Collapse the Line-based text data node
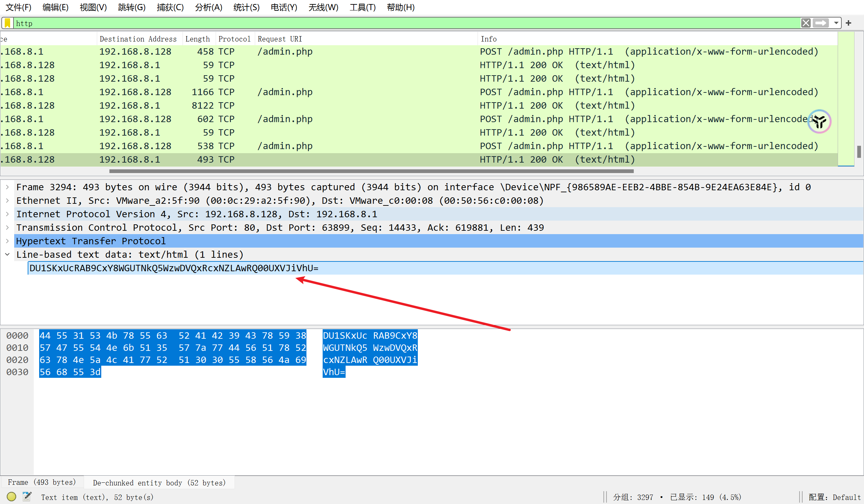Viewport: 864px width, 504px height. click(7, 254)
